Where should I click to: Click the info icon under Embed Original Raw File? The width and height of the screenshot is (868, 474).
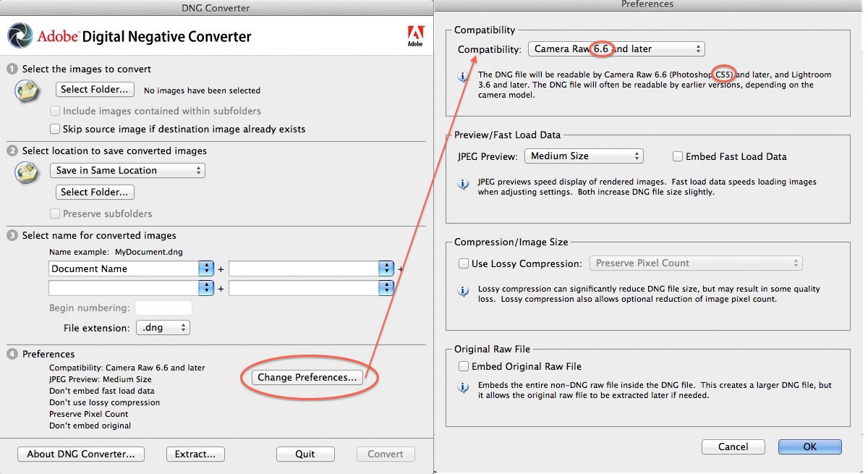pyautogui.click(x=464, y=387)
